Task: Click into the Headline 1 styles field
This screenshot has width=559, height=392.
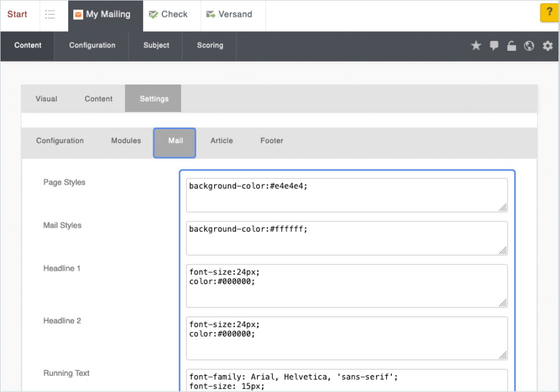Action: pos(347,286)
